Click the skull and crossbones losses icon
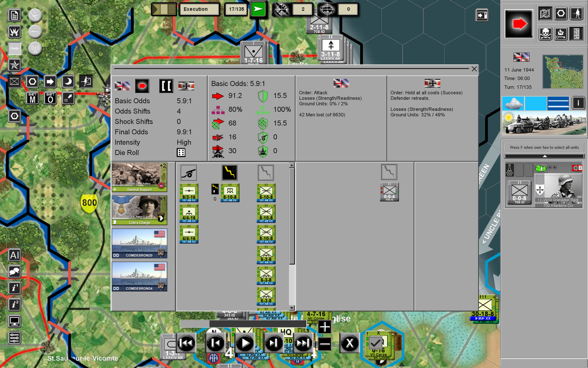This screenshot has width=588, height=368. pyautogui.click(x=545, y=34)
